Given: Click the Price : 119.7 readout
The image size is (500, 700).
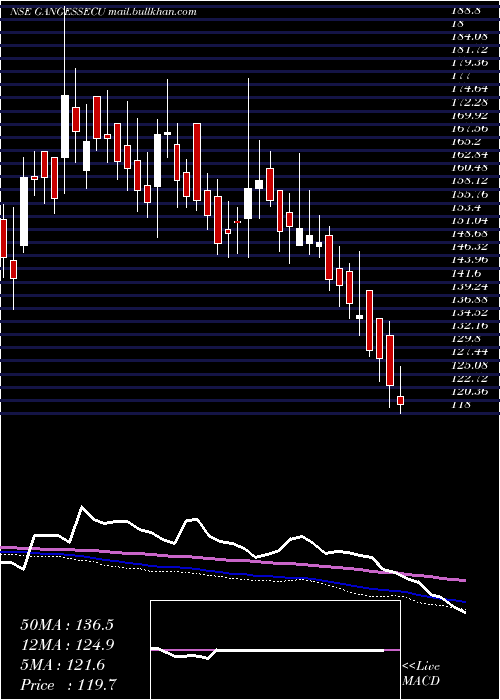Looking at the screenshot, I should click(x=70, y=685).
